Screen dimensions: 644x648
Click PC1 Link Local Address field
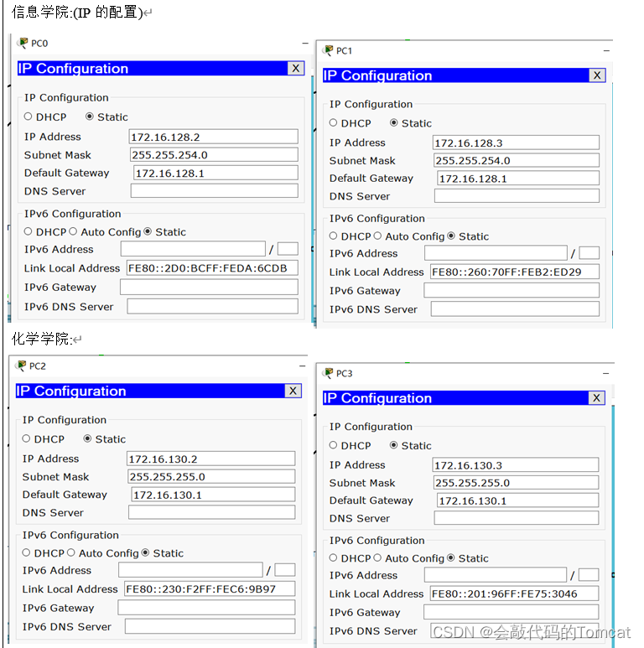point(515,272)
